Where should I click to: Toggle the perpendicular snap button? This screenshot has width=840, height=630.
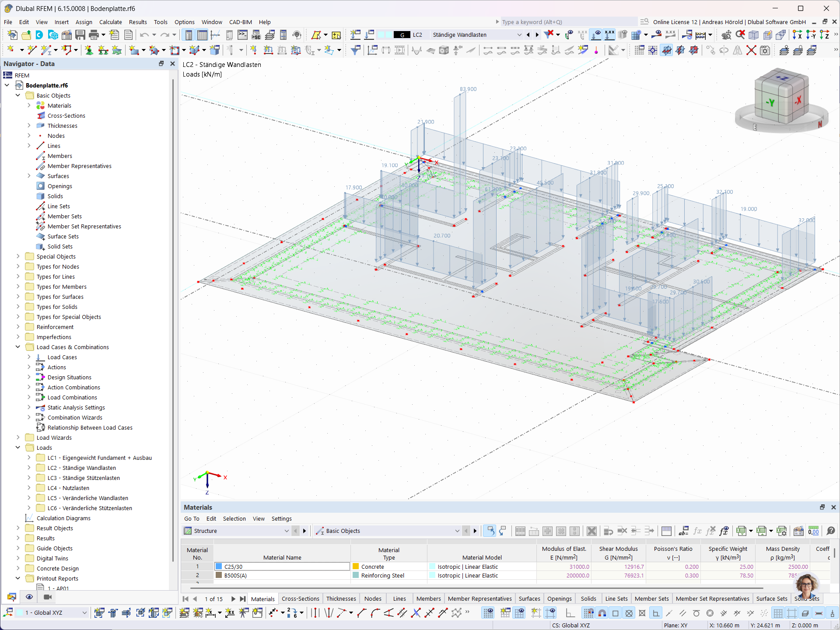tap(656, 613)
